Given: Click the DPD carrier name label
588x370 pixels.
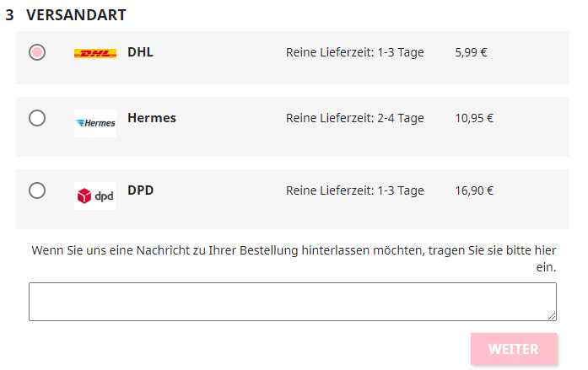Looking at the screenshot, I should tap(140, 190).
